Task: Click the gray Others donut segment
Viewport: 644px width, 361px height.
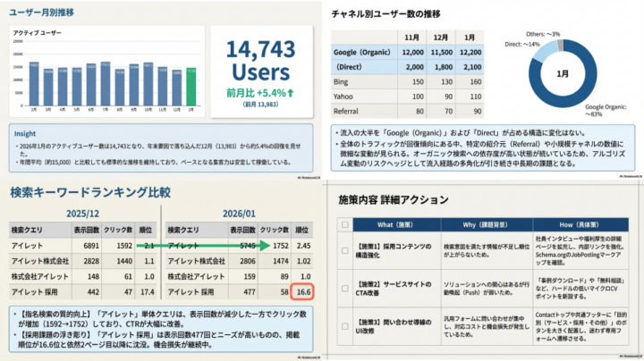Action: (560, 45)
